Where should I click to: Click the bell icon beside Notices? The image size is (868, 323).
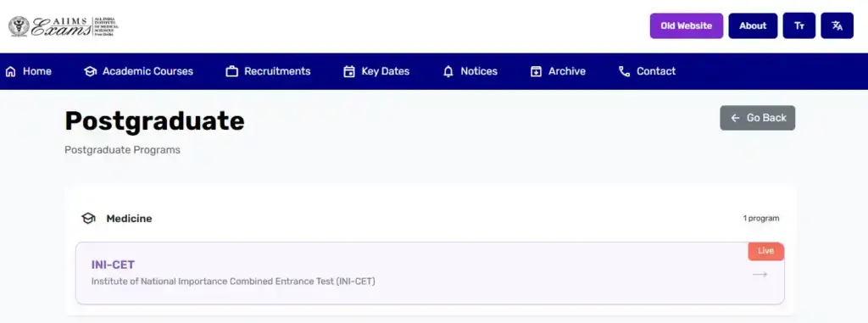448,71
